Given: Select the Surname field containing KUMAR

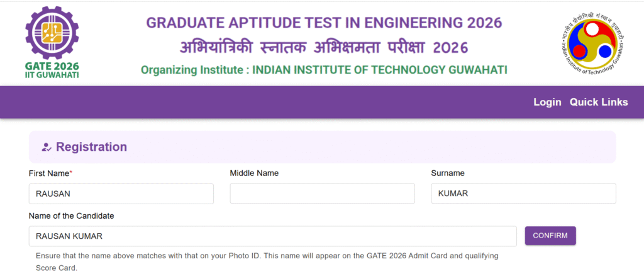Looking at the screenshot, I should pyautogui.click(x=523, y=194).
